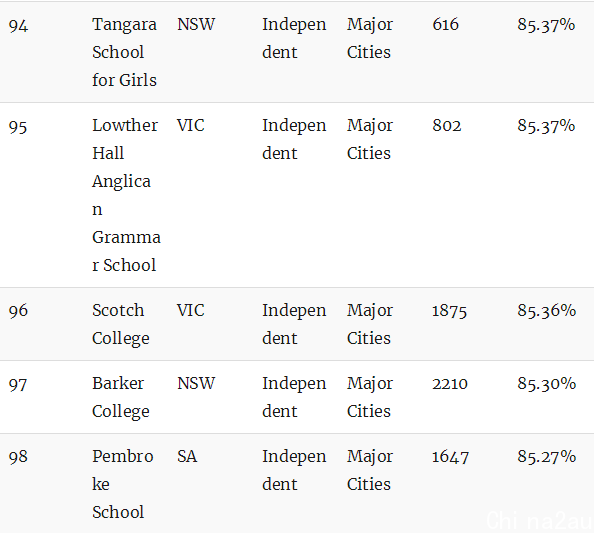Screen dimensions: 597x533
Task: Select the 85.27% score value
Action: click(x=546, y=456)
